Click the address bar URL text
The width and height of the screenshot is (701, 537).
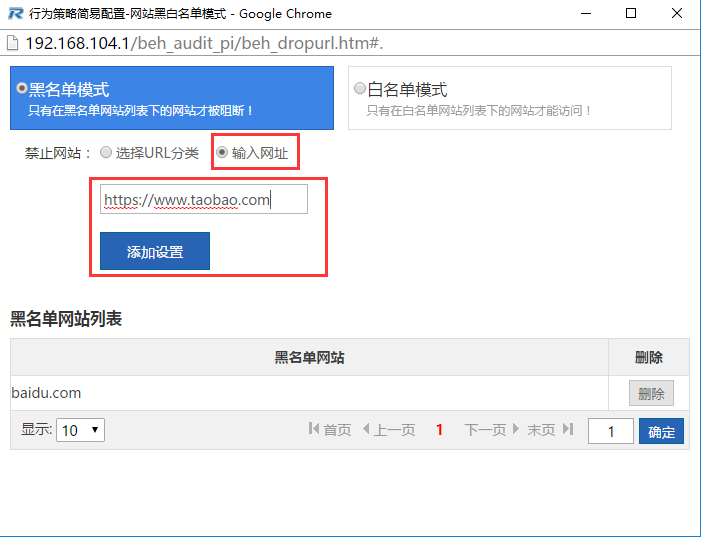coord(205,44)
